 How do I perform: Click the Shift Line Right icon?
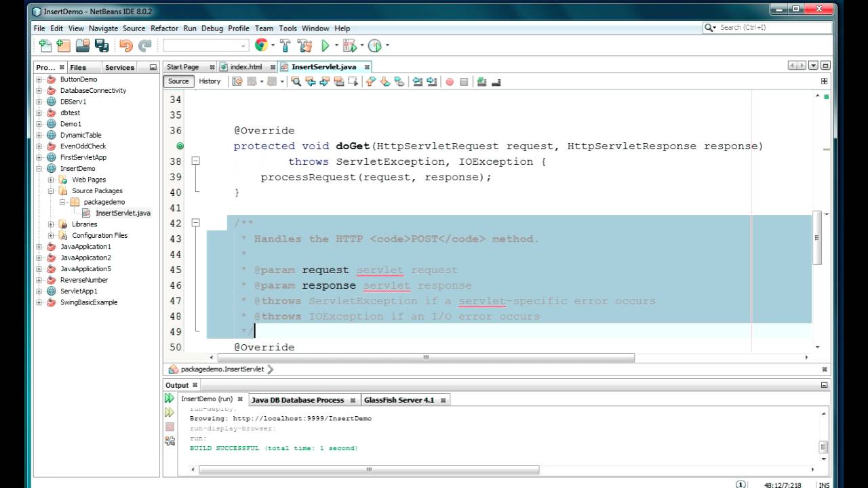coord(432,81)
